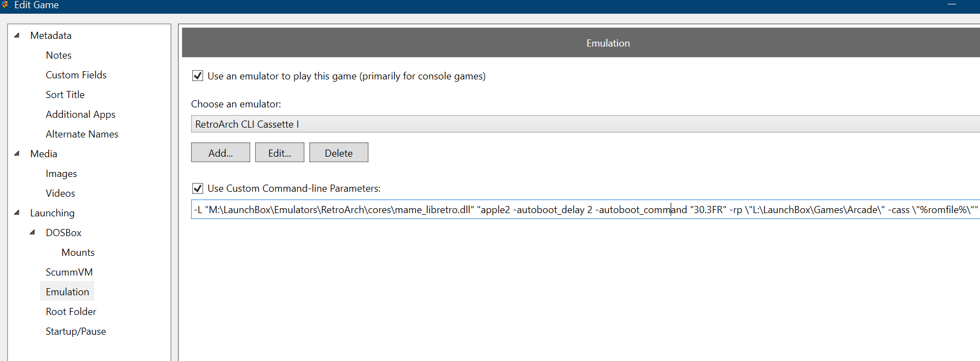Image resolution: width=980 pixels, height=361 pixels.
Task: Open Root Folder settings
Action: pyautogui.click(x=71, y=312)
